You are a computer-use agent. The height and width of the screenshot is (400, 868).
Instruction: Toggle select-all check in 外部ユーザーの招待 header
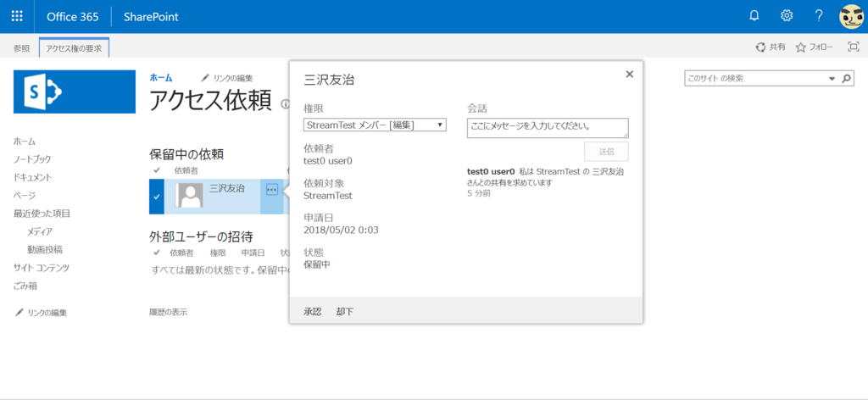(x=157, y=253)
